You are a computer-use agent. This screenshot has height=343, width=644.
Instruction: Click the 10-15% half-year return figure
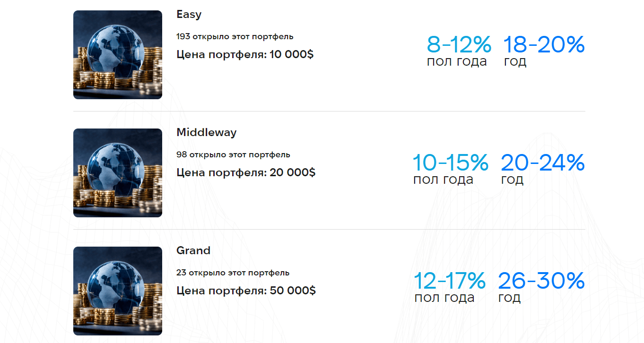451,163
